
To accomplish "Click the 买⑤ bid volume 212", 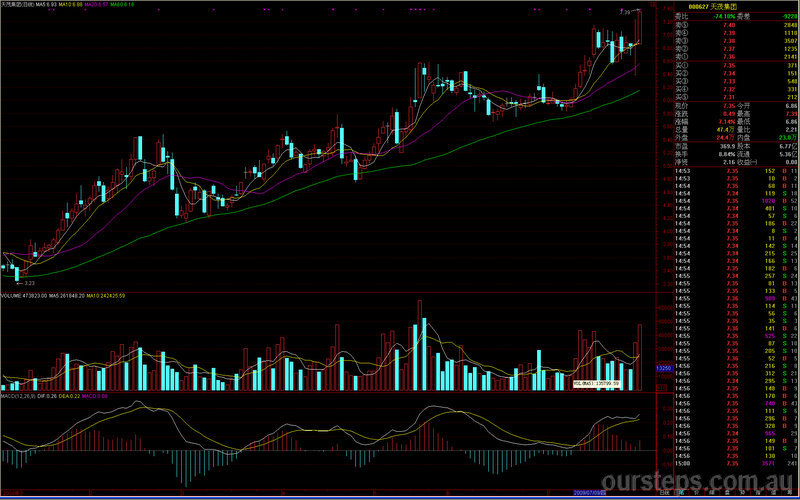I will (792, 97).
